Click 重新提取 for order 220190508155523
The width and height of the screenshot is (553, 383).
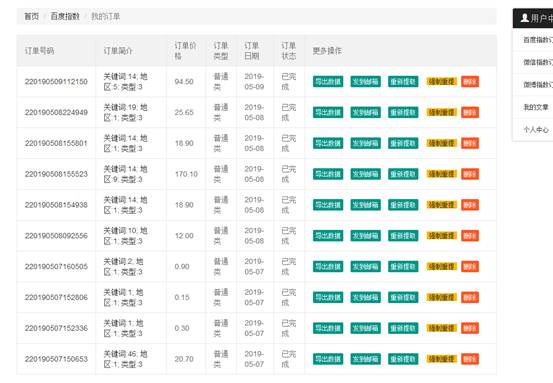click(403, 174)
